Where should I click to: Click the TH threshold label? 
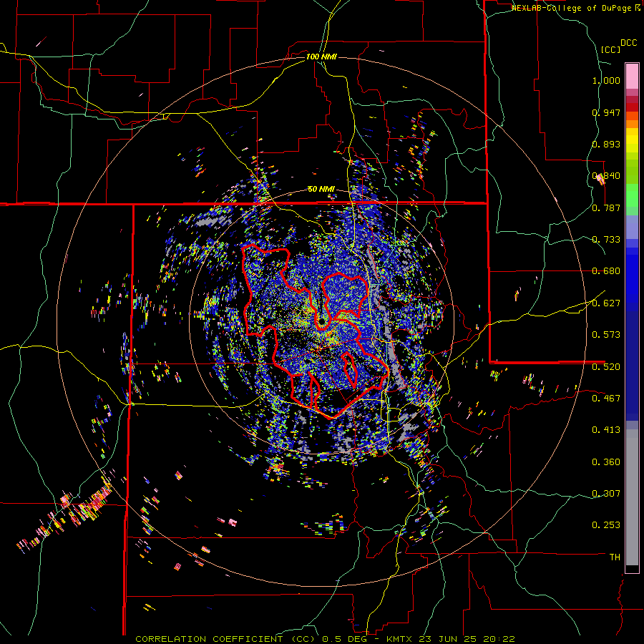coord(615,557)
